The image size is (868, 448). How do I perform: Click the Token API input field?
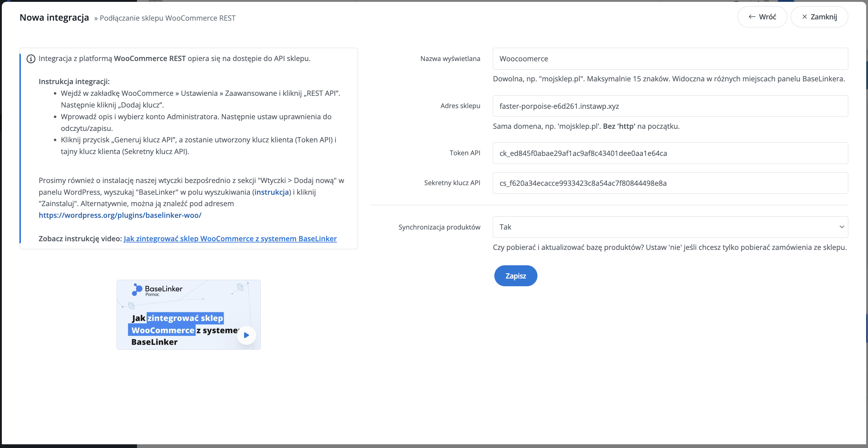click(670, 153)
